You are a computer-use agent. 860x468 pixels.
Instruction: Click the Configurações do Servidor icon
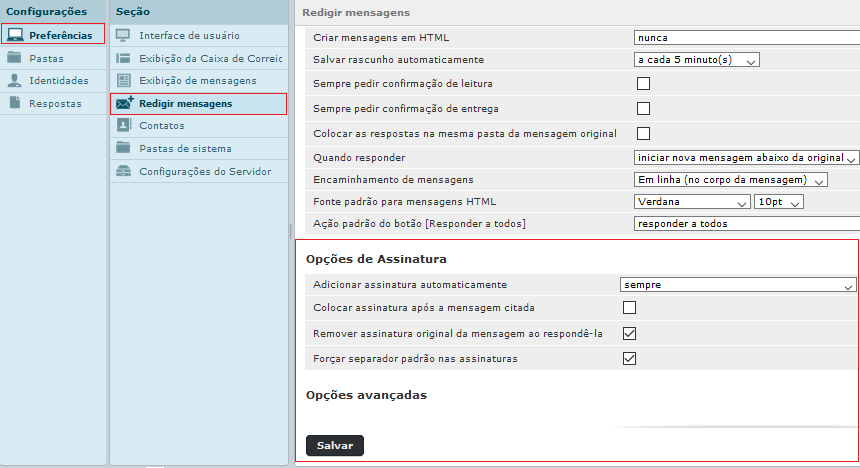[124, 171]
